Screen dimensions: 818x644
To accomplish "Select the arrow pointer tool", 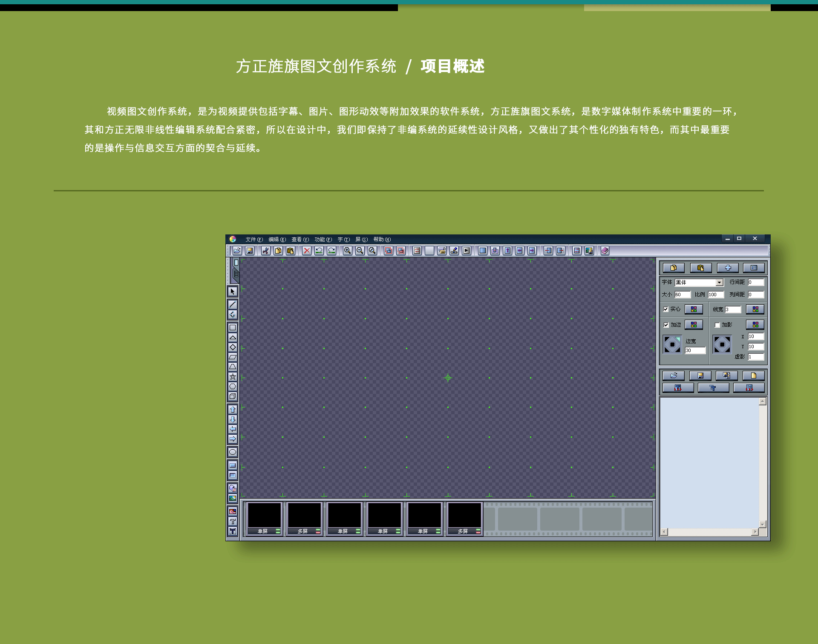I will (233, 292).
